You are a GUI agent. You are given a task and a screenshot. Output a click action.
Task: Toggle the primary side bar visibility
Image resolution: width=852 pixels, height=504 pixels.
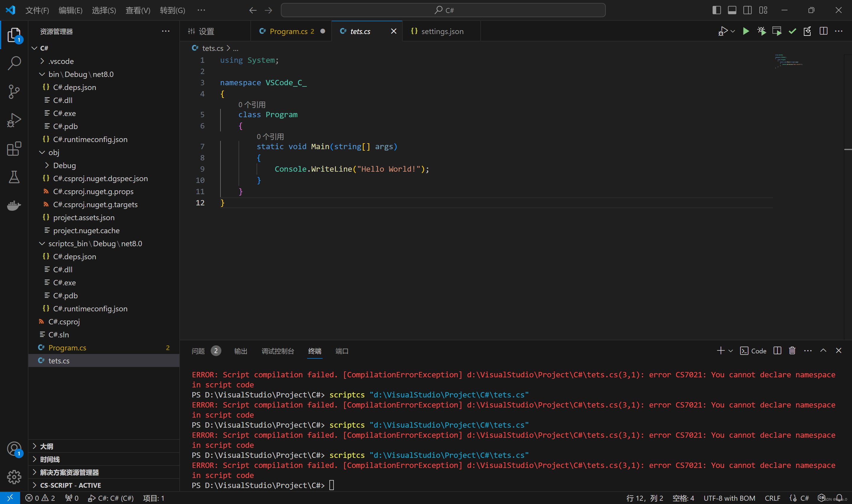[716, 10]
